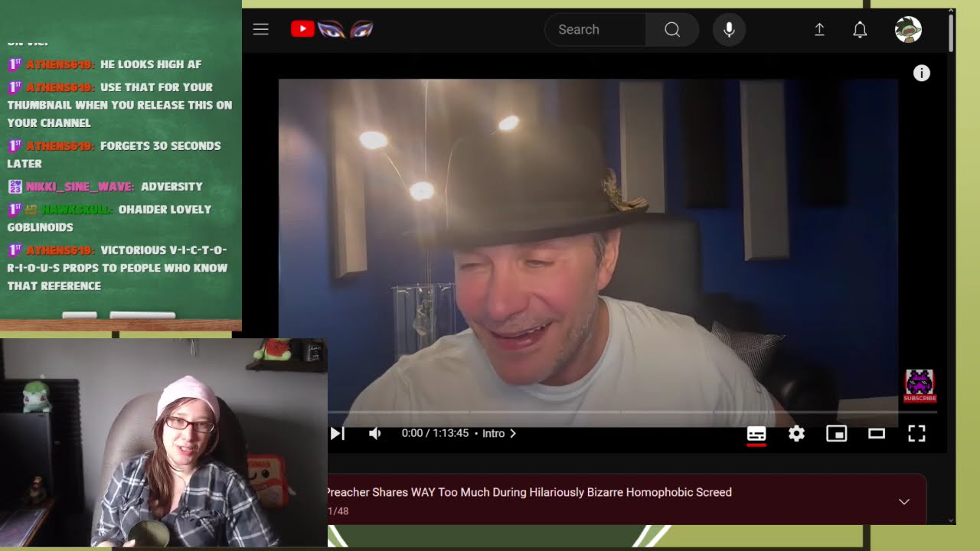Open the account avatar menu

point(908,30)
